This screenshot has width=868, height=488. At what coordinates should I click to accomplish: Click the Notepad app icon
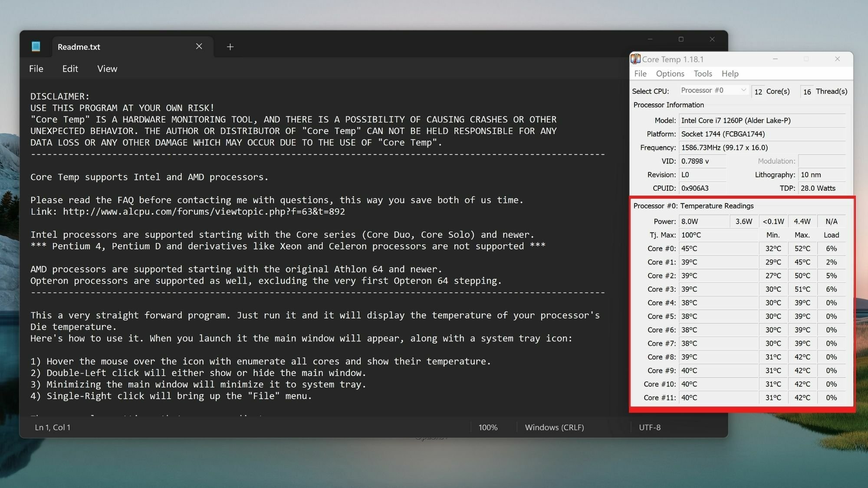36,46
